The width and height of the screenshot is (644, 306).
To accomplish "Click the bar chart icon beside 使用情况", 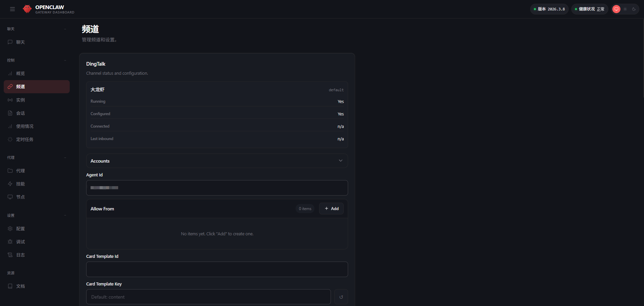I will point(10,126).
